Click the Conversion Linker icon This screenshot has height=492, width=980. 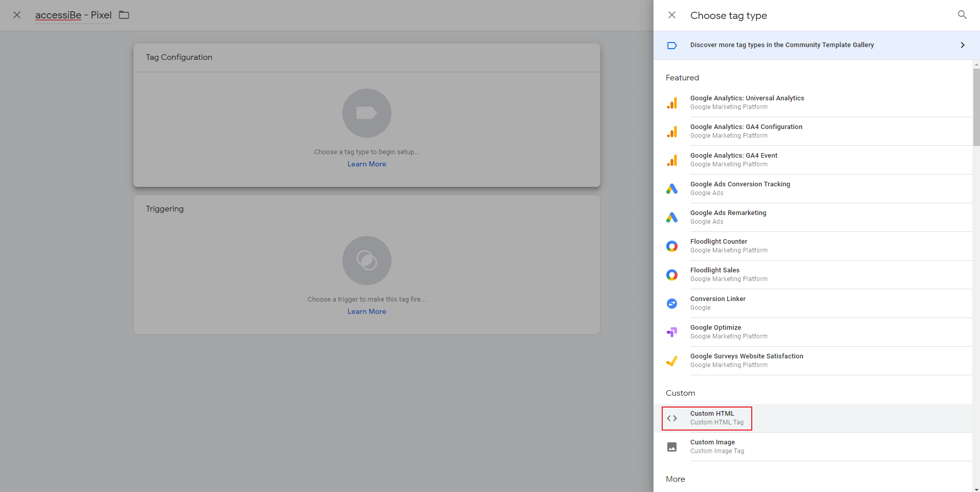pos(672,303)
